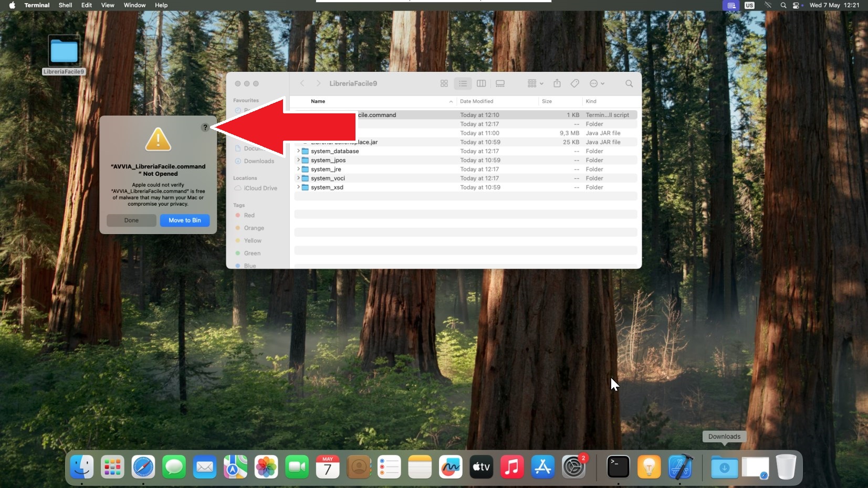Open Terminal from the Dock
Viewport: 868px width, 488px height.
[x=618, y=466]
